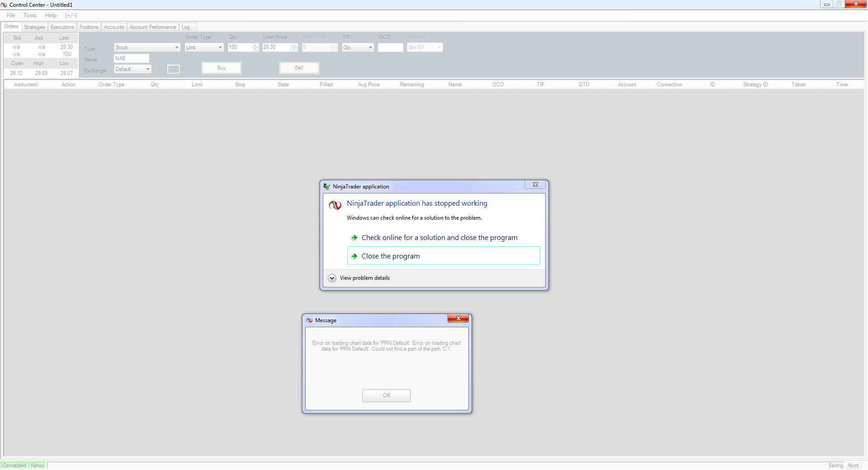The height and width of the screenshot is (470, 868).
Task: Click the ellipsis button next to Exchange
Action: pos(174,69)
